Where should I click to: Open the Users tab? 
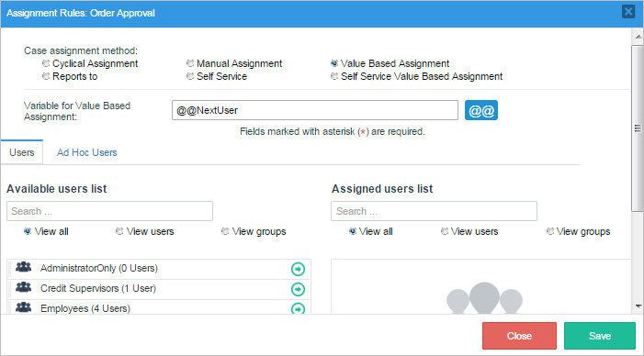[22, 152]
